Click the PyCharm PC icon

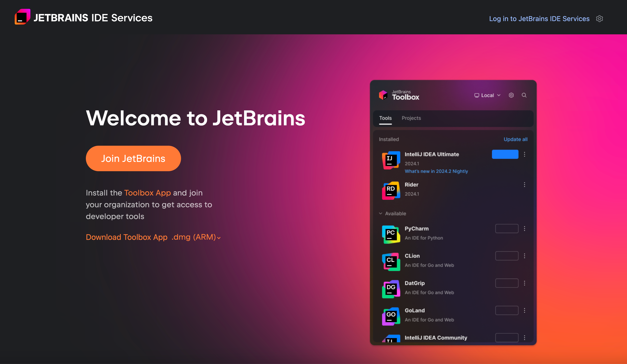(391, 234)
